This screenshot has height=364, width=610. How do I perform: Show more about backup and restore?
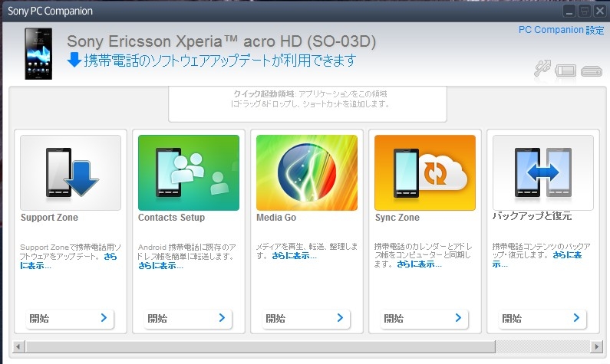coord(567,255)
